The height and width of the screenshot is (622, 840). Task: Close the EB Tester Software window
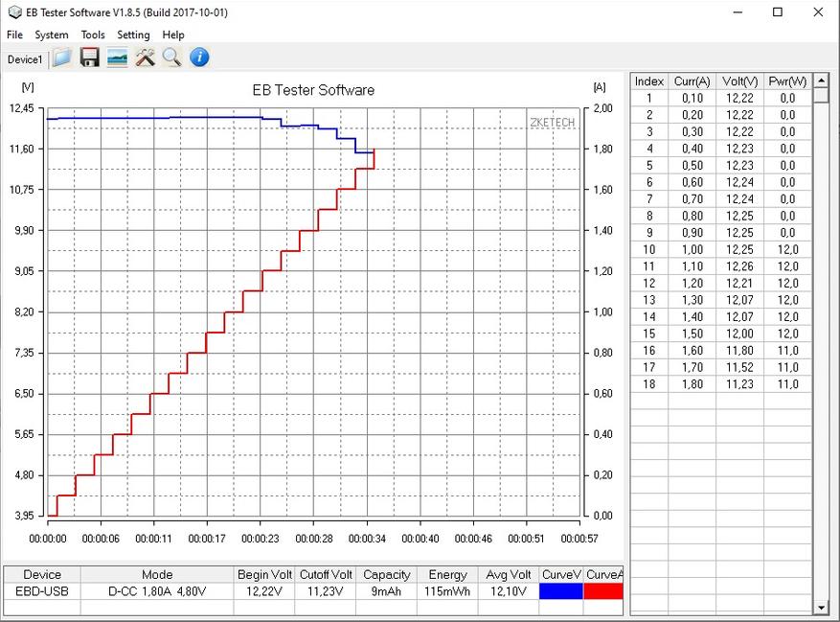point(818,12)
